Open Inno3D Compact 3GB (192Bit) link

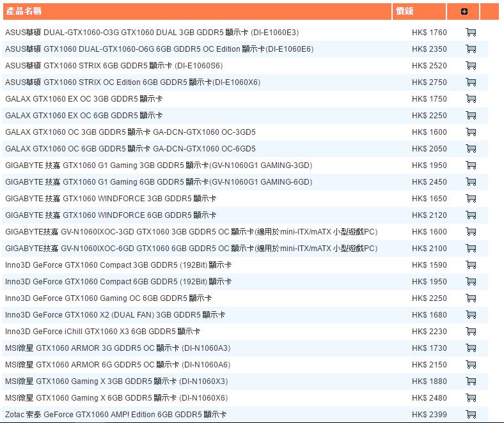118,265
